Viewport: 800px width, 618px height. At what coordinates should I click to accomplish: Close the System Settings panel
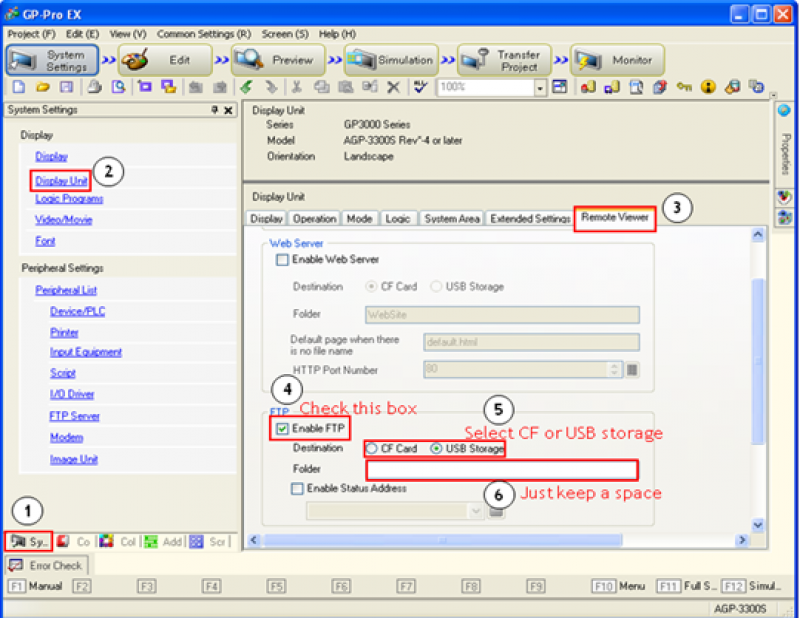(x=229, y=110)
